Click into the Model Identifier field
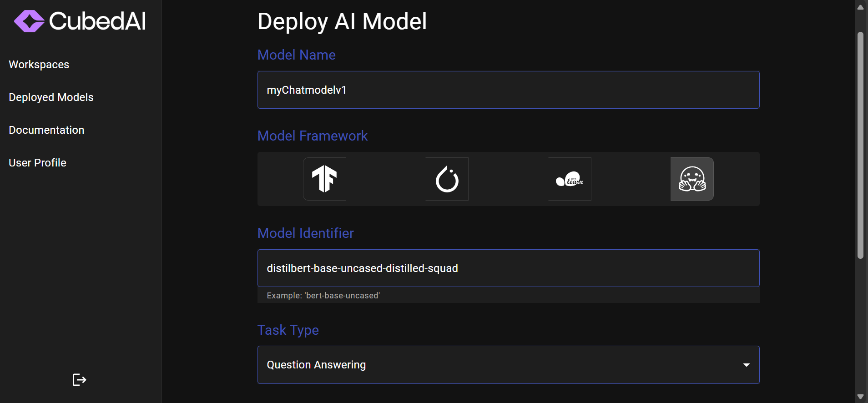This screenshot has height=403, width=868. pos(508,268)
